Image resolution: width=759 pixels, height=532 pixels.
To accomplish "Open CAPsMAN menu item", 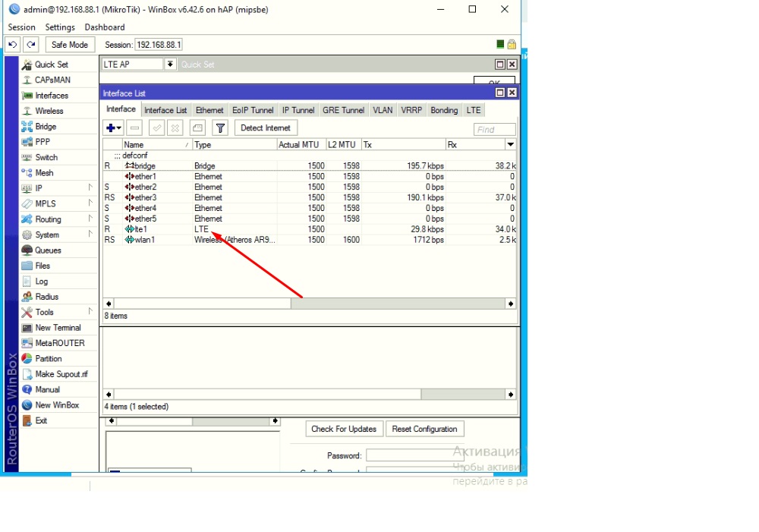I will (x=52, y=80).
